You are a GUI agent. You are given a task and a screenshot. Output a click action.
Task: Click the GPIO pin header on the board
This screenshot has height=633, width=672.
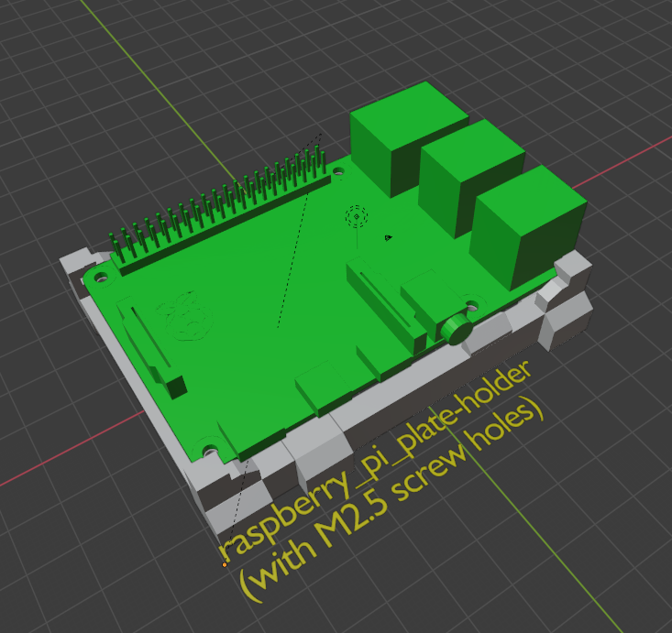pyautogui.click(x=221, y=212)
